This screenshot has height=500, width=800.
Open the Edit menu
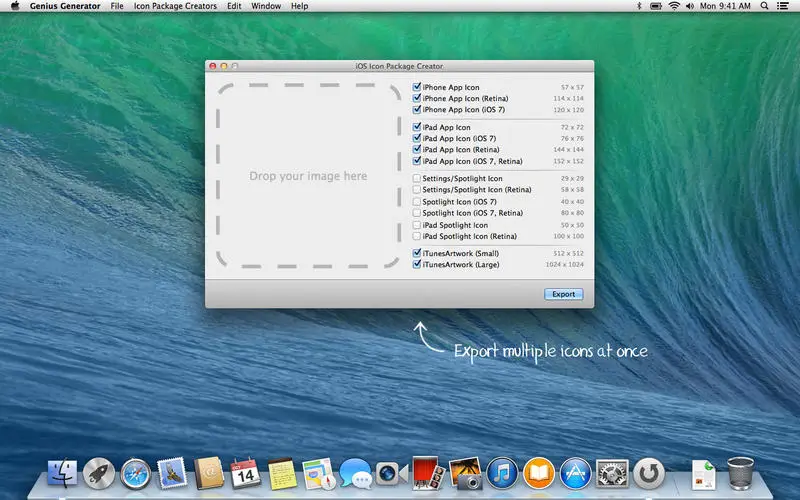(x=234, y=6)
